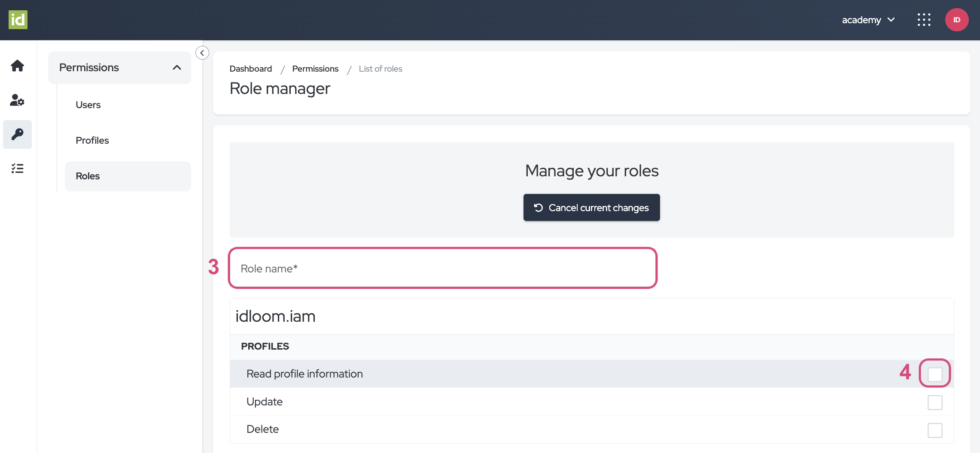Select Roles in the Permissions menu
Screen dimensions: 980x453
[87, 176]
